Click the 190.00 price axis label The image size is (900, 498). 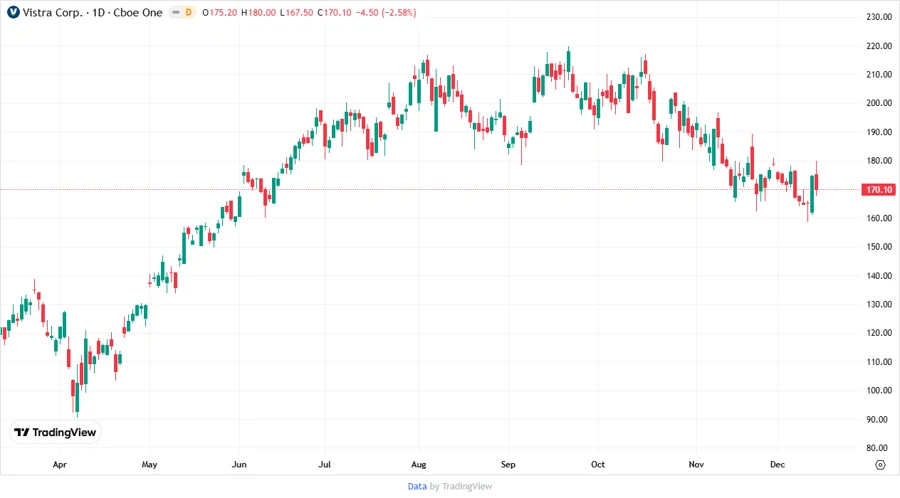click(879, 131)
